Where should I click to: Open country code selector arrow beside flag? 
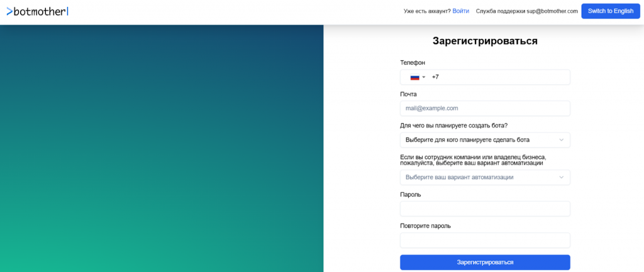[x=424, y=77]
